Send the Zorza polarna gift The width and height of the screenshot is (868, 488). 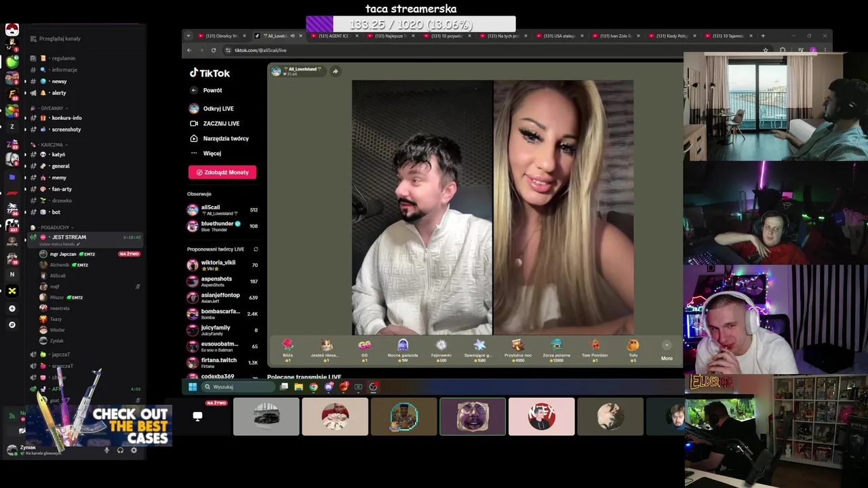pos(557,349)
